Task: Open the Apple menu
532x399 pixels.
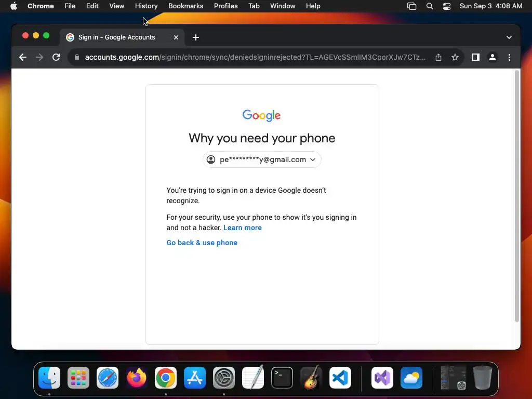Action: point(14,6)
